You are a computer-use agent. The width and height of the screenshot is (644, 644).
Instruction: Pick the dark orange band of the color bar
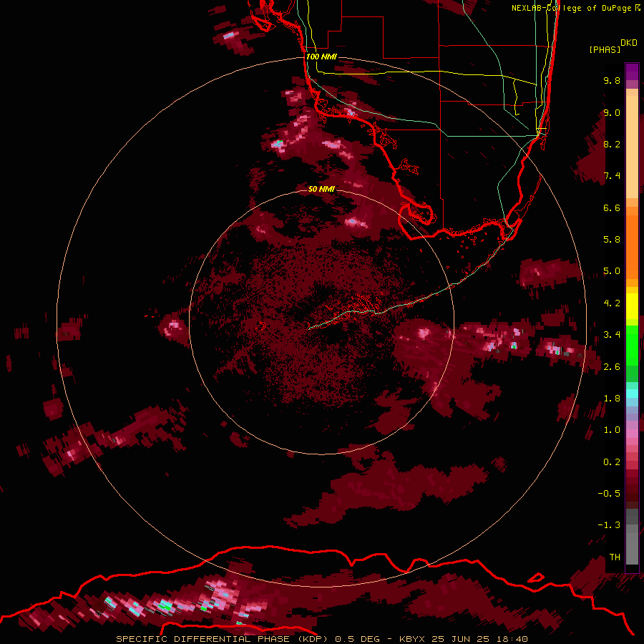tap(632, 246)
